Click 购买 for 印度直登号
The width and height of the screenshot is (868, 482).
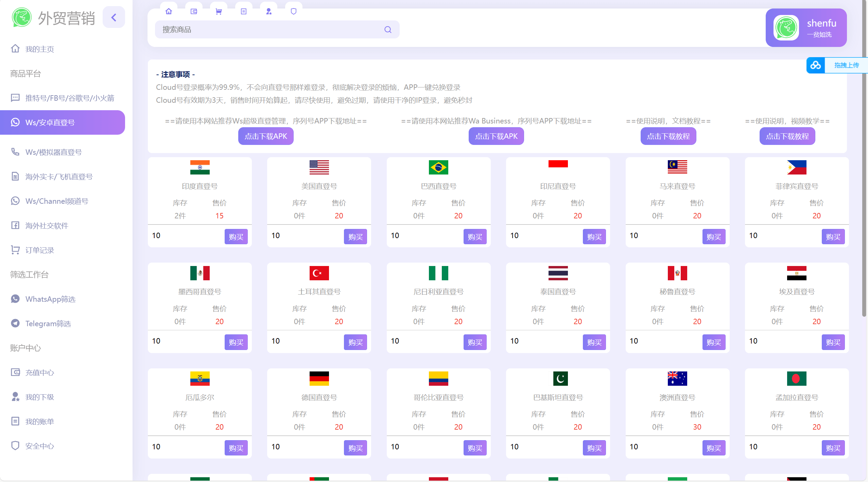point(236,236)
